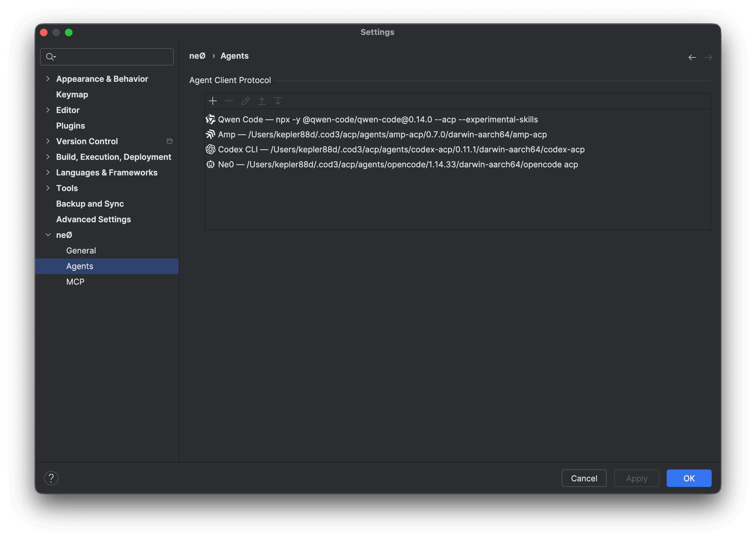Screen dimensions: 756x540
Task: Select the Amp agent row text
Action: [382, 134]
